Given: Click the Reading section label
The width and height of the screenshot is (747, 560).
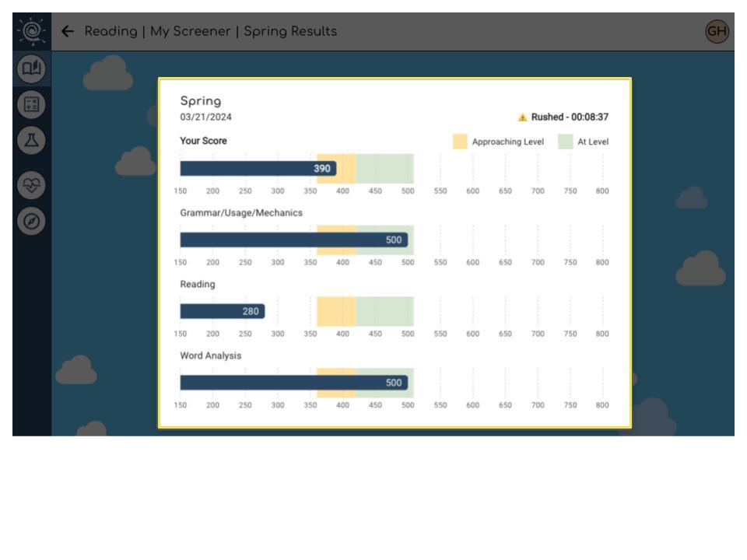Looking at the screenshot, I should coord(198,285).
